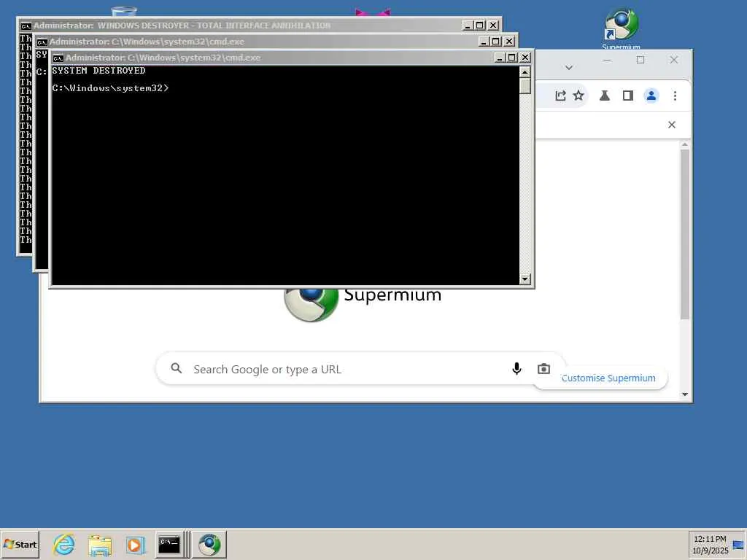Open the WINDOWS DESTROYER window system menu icon
The image size is (747, 560).
click(x=26, y=26)
